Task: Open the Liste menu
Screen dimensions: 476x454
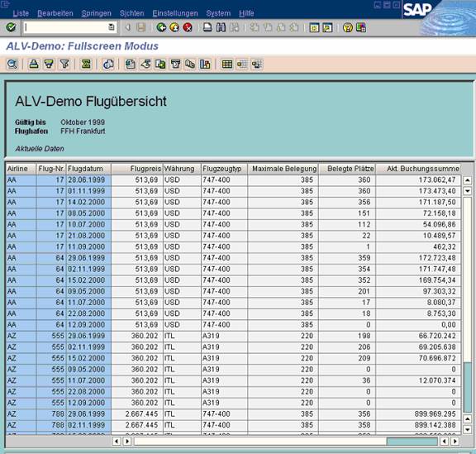Action: pos(21,13)
